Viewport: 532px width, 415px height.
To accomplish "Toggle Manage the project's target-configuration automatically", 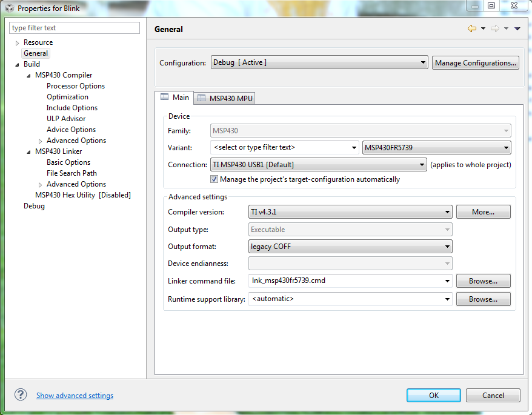I will pos(214,179).
